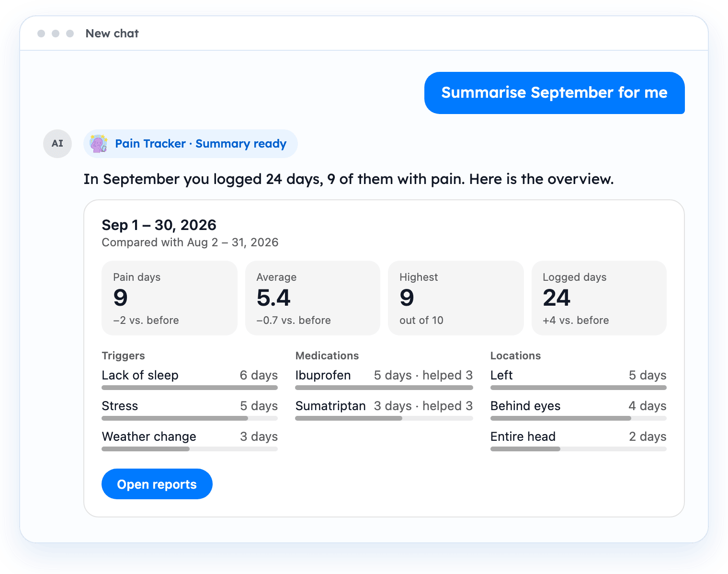
Task: Click the Compared with Aug 2 – 31 text
Action: [x=190, y=242]
